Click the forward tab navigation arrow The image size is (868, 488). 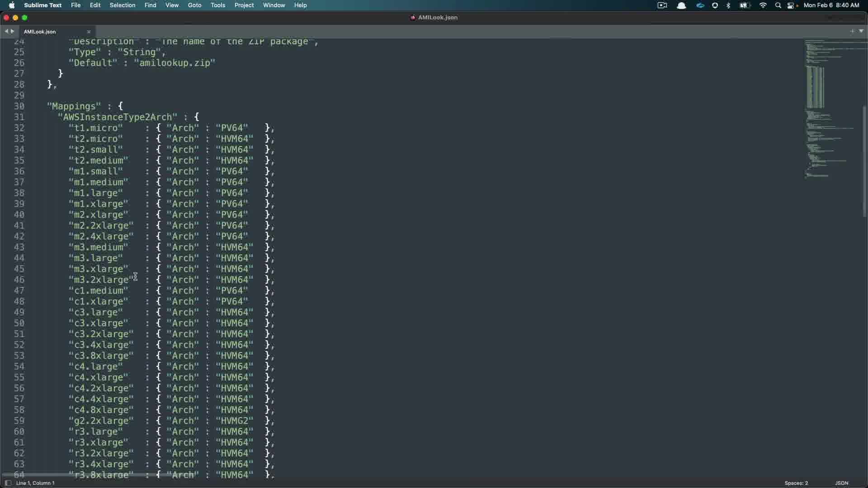[12, 31]
